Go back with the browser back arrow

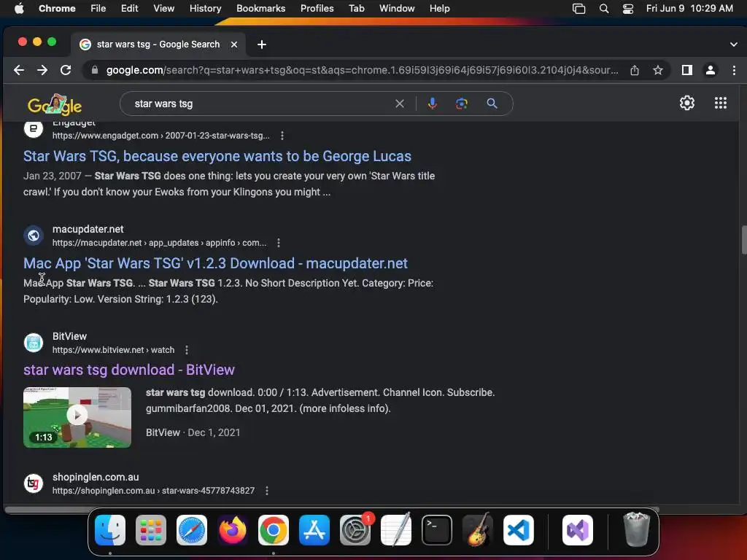coord(19,70)
